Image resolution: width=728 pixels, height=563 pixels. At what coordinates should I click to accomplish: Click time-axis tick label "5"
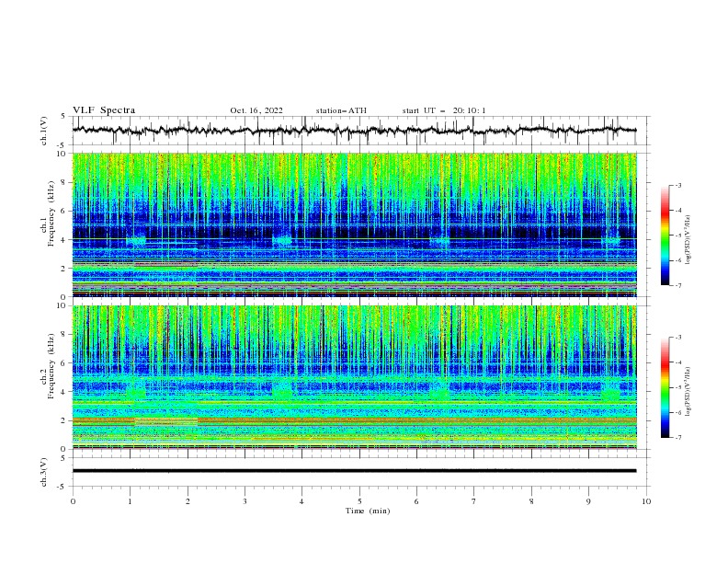[359, 501]
